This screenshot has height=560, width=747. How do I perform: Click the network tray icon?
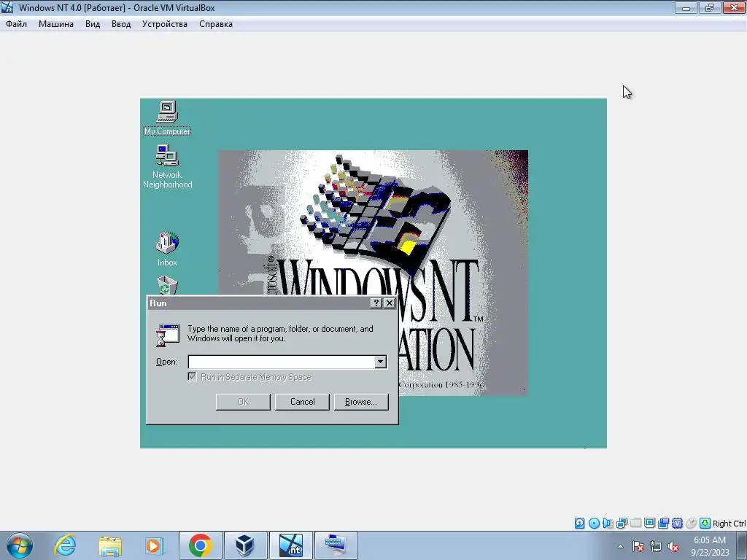[656, 546]
